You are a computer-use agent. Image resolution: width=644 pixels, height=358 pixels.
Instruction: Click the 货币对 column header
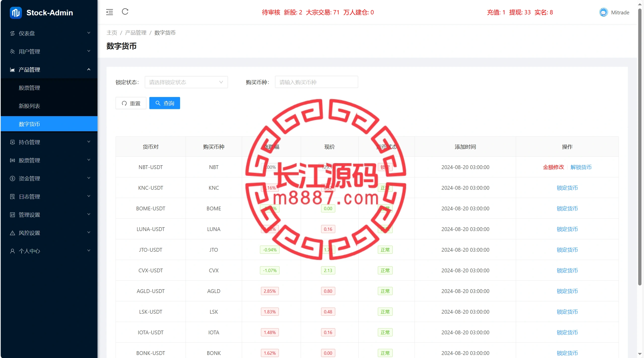coord(151,147)
